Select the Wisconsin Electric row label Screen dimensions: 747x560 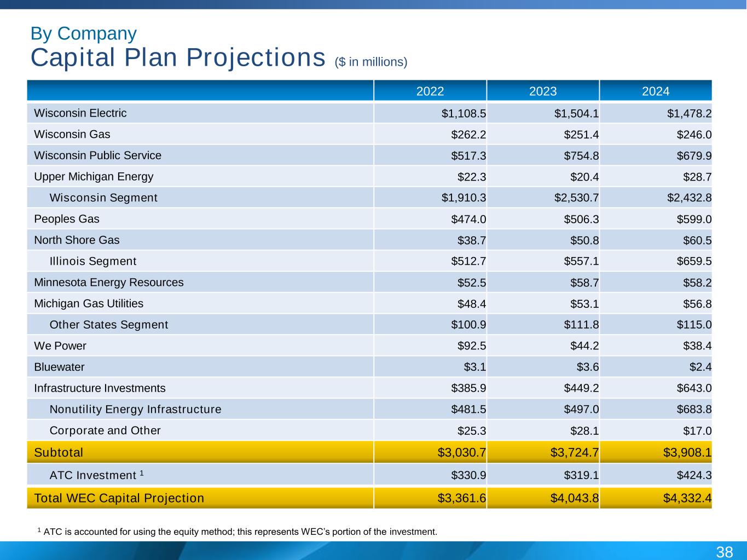(x=80, y=113)
